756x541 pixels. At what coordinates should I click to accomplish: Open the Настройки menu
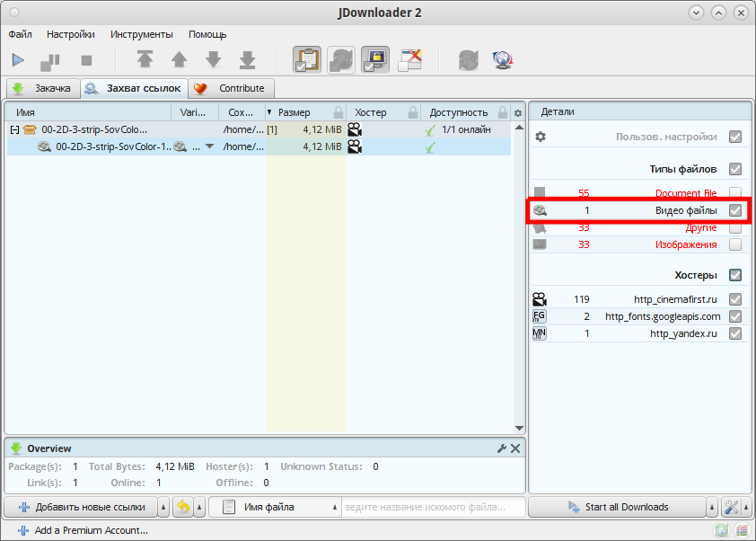tap(71, 34)
